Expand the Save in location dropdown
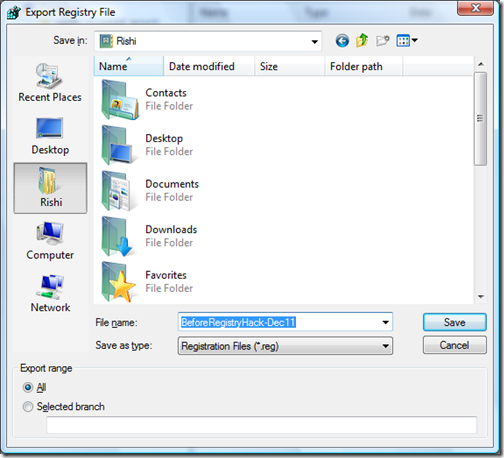Screen dimensions: 504x458 (x=314, y=42)
